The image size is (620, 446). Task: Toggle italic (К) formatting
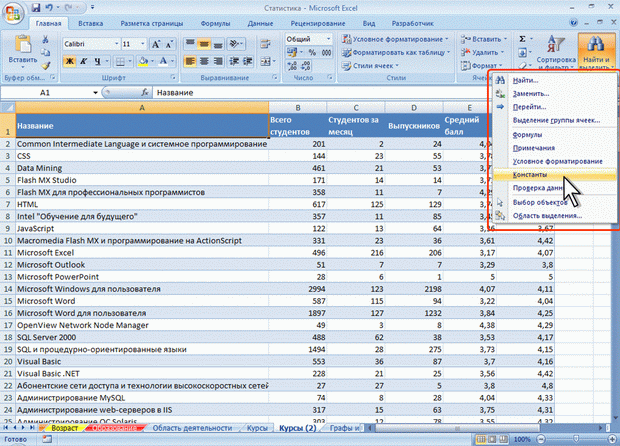83,61
